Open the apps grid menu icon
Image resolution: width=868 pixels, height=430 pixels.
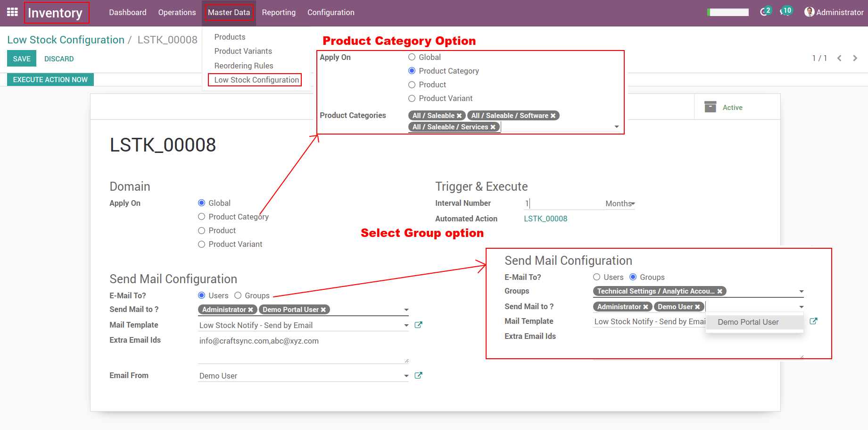click(x=12, y=12)
